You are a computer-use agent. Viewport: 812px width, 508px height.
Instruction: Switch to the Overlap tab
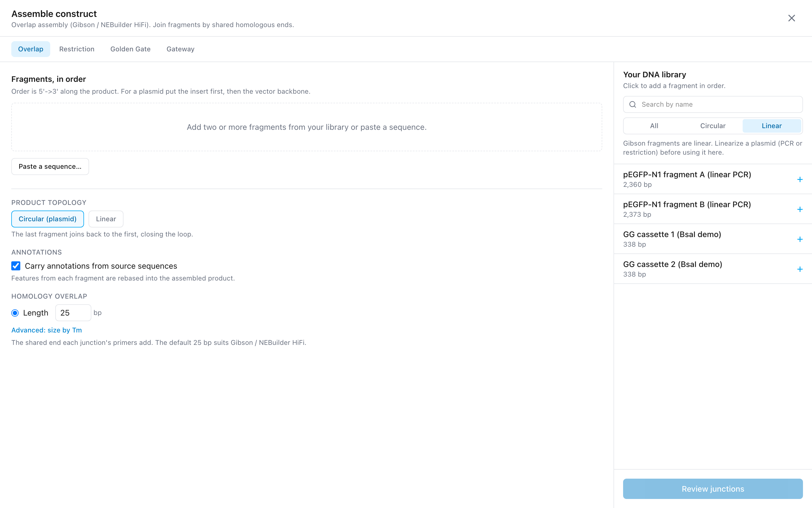30,49
